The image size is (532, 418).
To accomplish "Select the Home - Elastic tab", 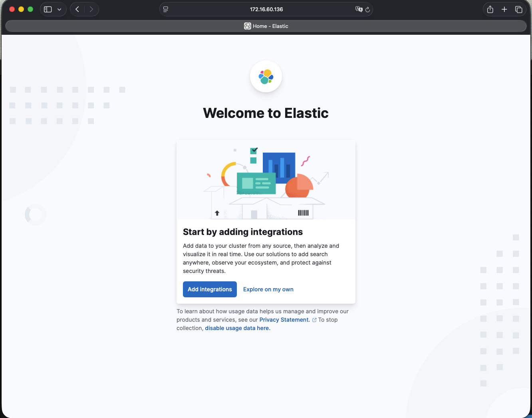I will pyautogui.click(x=266, y=26).
